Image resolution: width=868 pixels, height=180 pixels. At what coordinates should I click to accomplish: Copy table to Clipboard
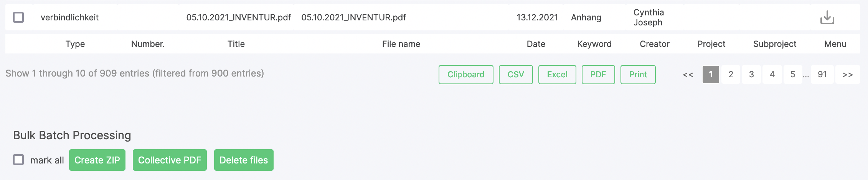[466, 75]
